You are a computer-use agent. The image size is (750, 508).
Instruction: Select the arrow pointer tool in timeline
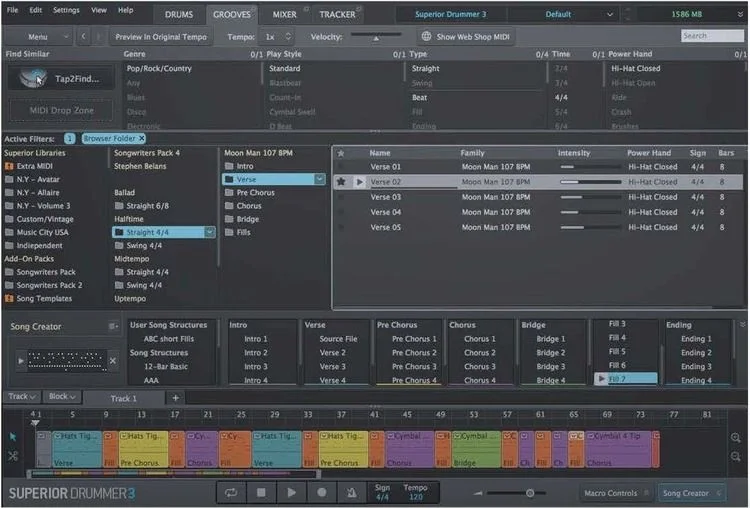point(13,436)
